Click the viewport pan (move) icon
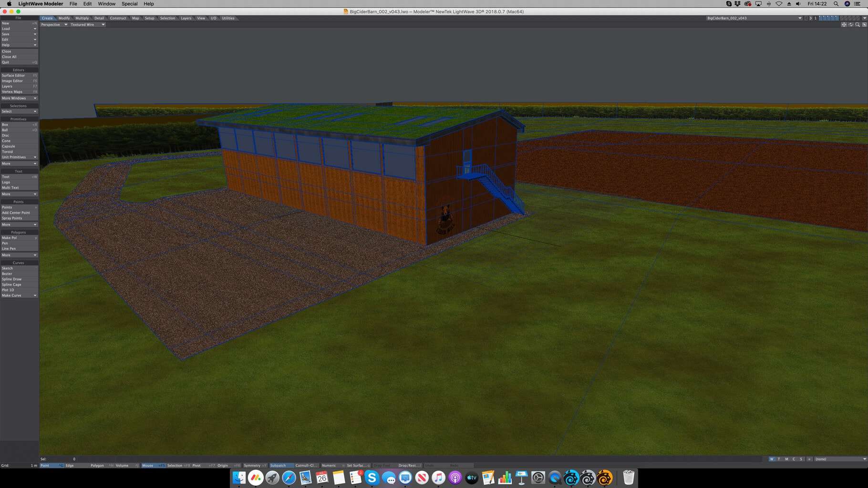 844,25
